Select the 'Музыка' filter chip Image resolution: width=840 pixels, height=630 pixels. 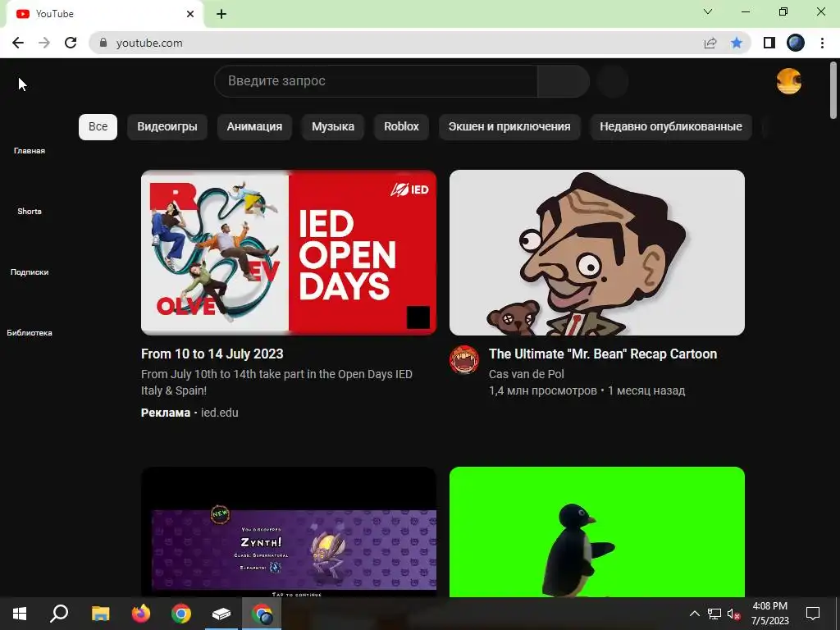point(333,127)
